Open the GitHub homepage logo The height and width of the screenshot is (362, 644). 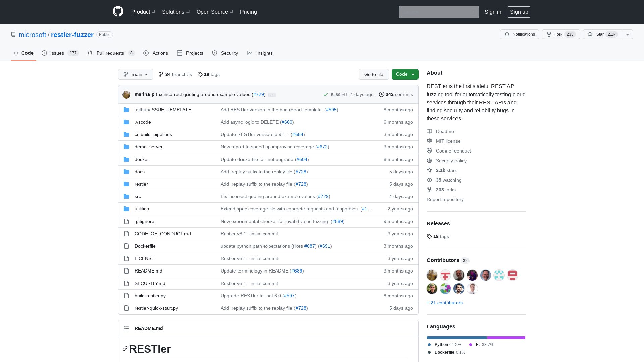tap(118, 12)
